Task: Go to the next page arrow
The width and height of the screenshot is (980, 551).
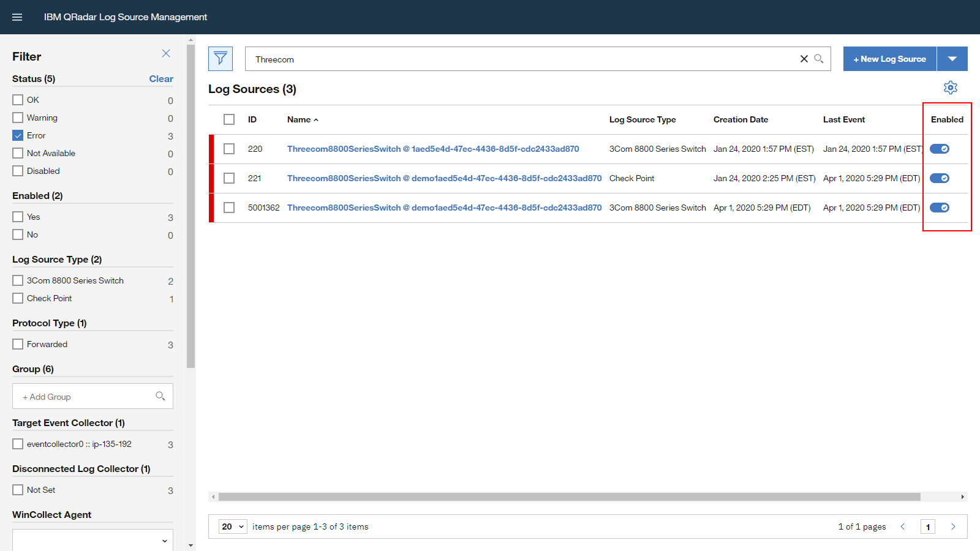Action: pyautogui.click(x=953, y=527)
